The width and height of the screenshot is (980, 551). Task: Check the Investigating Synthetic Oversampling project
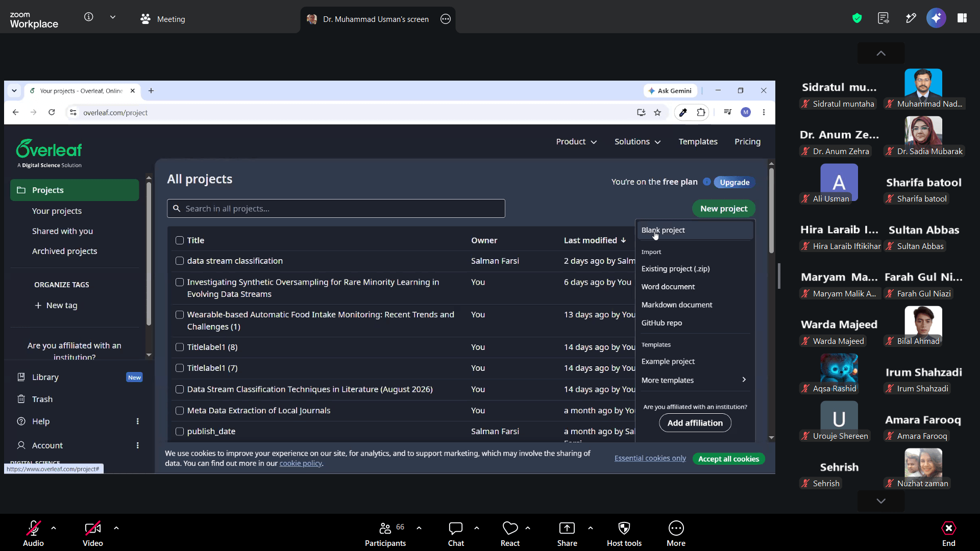click(180, 282)
